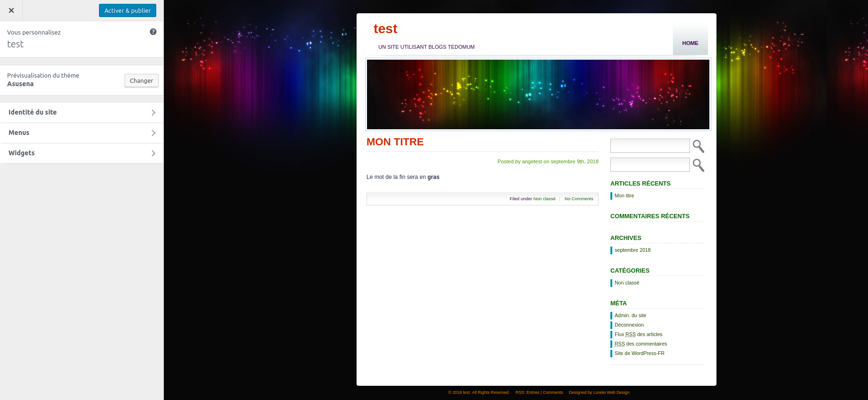Select the HOME navigation menu item

click(x=690, y=43)
